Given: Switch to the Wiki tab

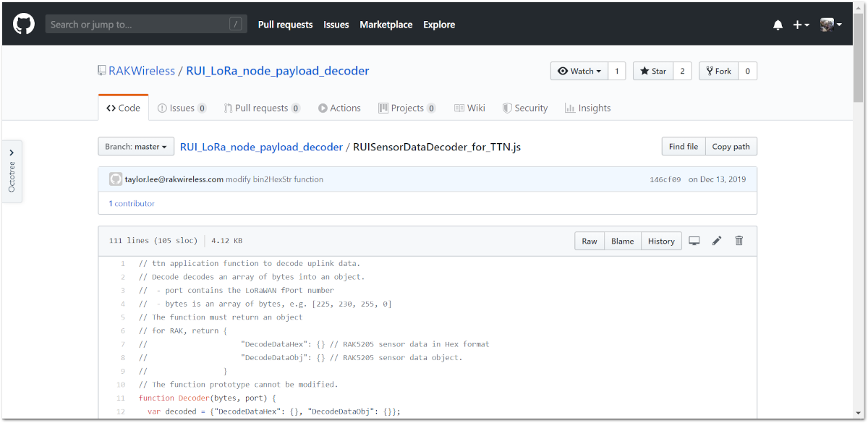Looking at the screenshot, I should coord(469,108).
